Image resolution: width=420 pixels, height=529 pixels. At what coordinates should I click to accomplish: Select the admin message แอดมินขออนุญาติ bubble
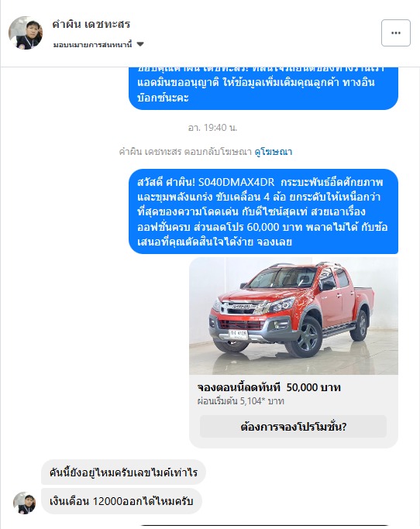263,88
